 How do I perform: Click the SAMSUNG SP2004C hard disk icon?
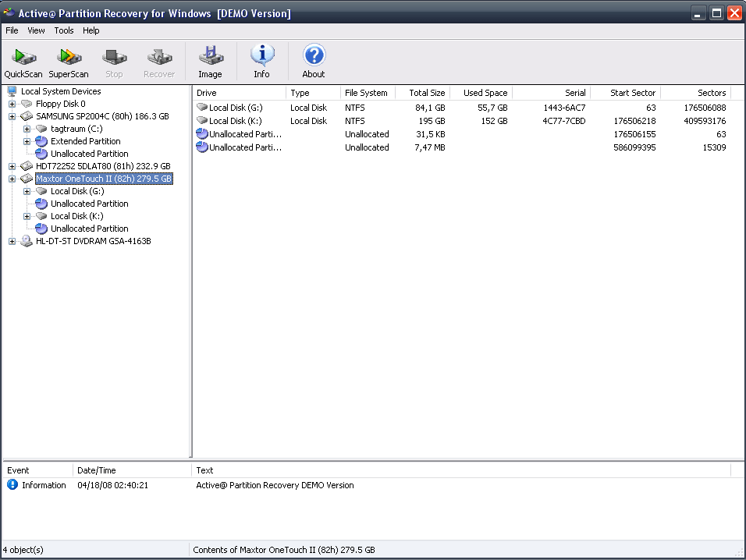[x=27, y=116]
